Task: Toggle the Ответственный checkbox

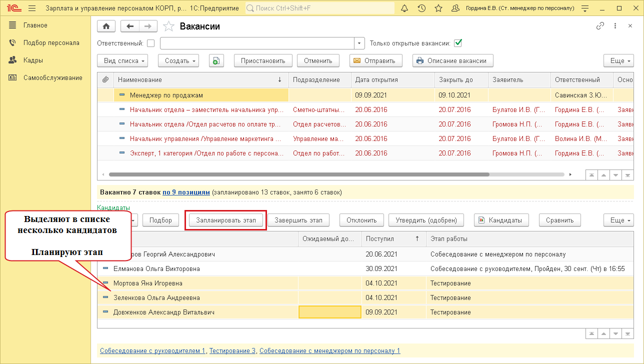Action: pos(150,43)
